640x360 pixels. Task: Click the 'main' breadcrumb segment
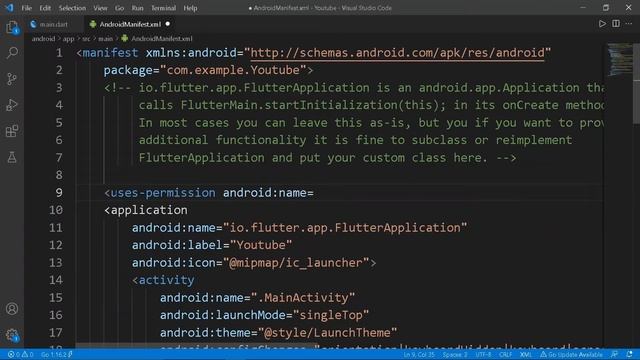click(105, 39)
